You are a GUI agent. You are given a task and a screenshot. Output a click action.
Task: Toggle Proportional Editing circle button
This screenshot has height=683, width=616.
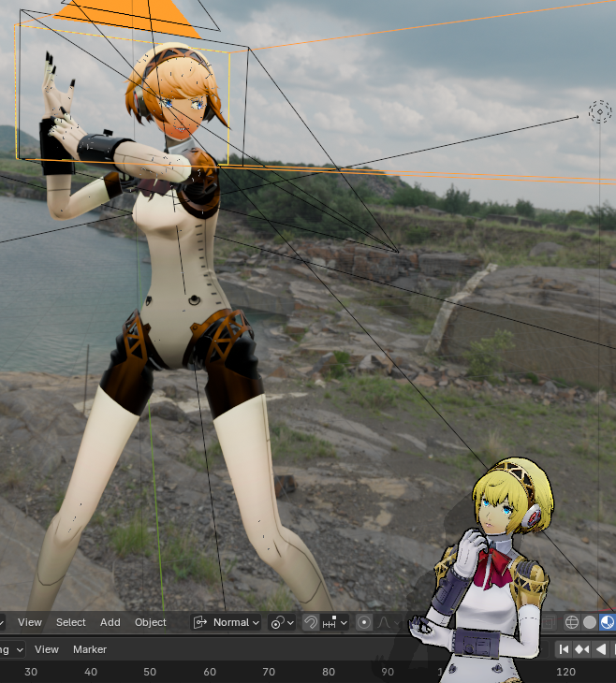tap(364, 622)
